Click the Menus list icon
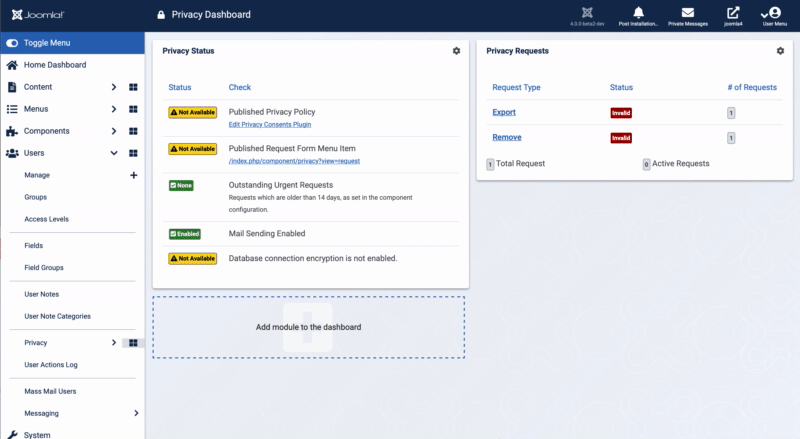The image size is (800, 439). pyautogui.click(x=12, y=109)
